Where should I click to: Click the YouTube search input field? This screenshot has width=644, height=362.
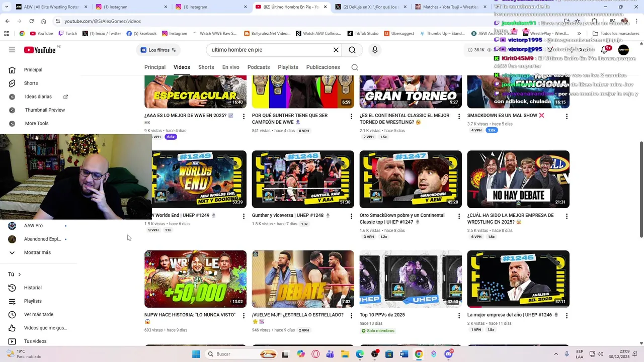270,50
